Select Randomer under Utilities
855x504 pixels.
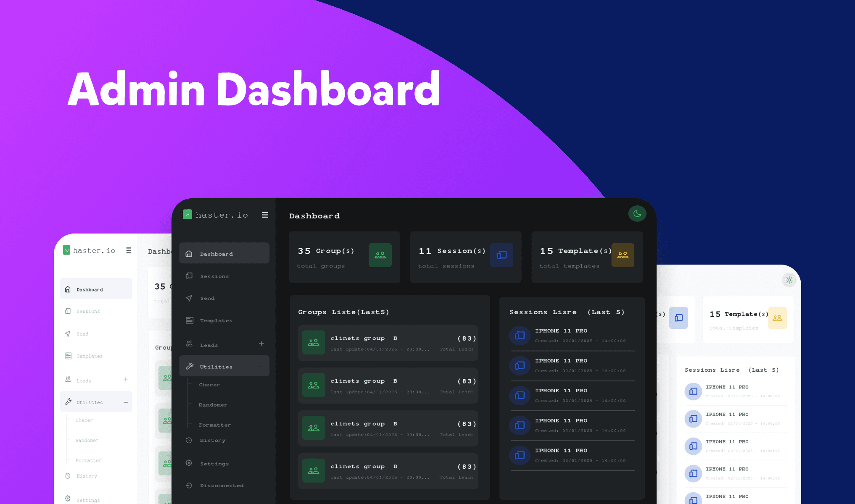213,405
